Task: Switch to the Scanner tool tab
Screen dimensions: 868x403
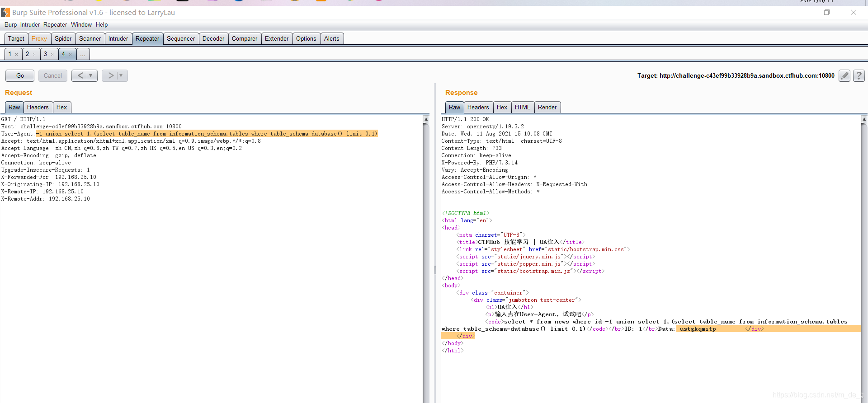Action: (x=90, y=39)
